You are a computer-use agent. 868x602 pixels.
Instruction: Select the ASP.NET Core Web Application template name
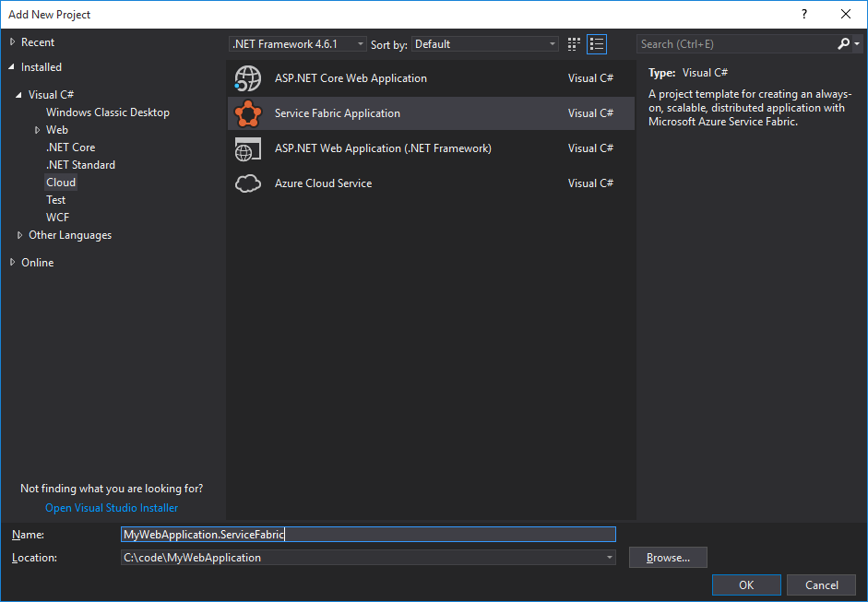pyautogui.click(x=351, y=78)
